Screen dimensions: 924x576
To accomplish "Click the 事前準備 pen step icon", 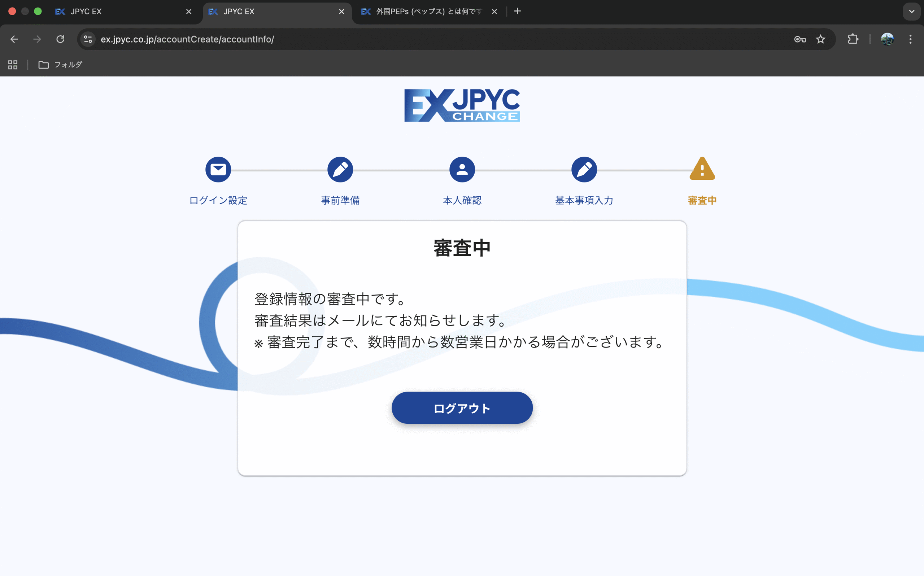I will point(340,169).
